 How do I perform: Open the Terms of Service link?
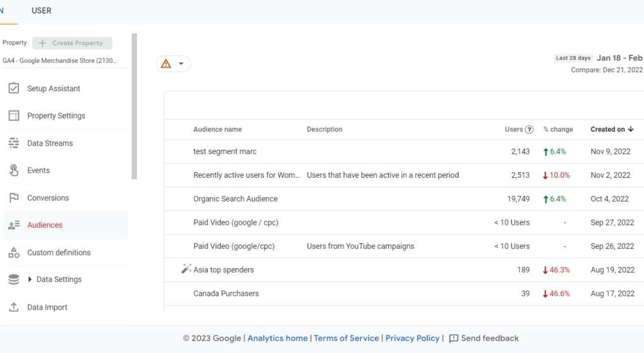click(x=347, y=339)
